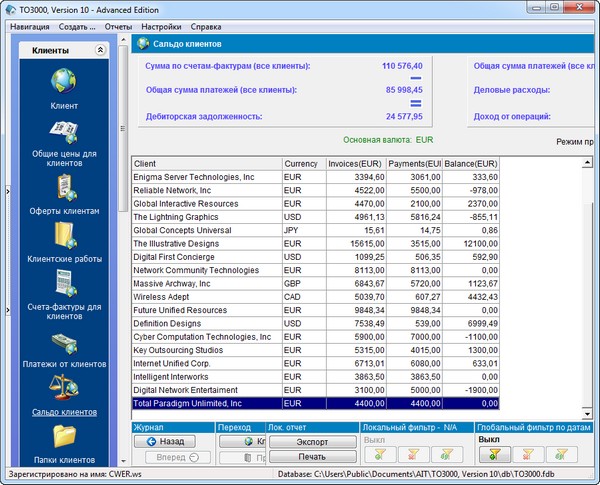Click first global date filter icon
The width and height of the screenshot is (600, 485).
pos(496,454)
